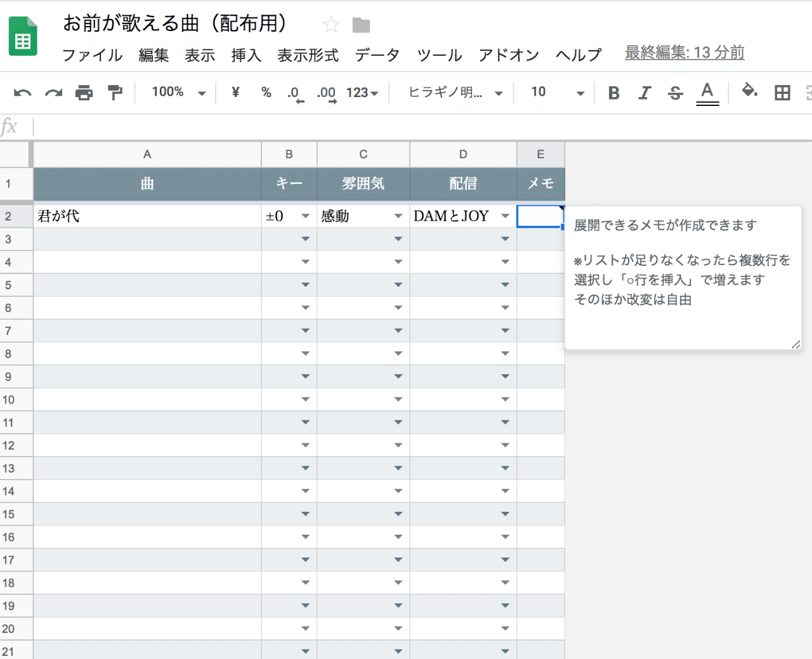Open 雰囲気 dropdown in row 15
This screenshot has height=659, width=812.
tap(398, 514)
